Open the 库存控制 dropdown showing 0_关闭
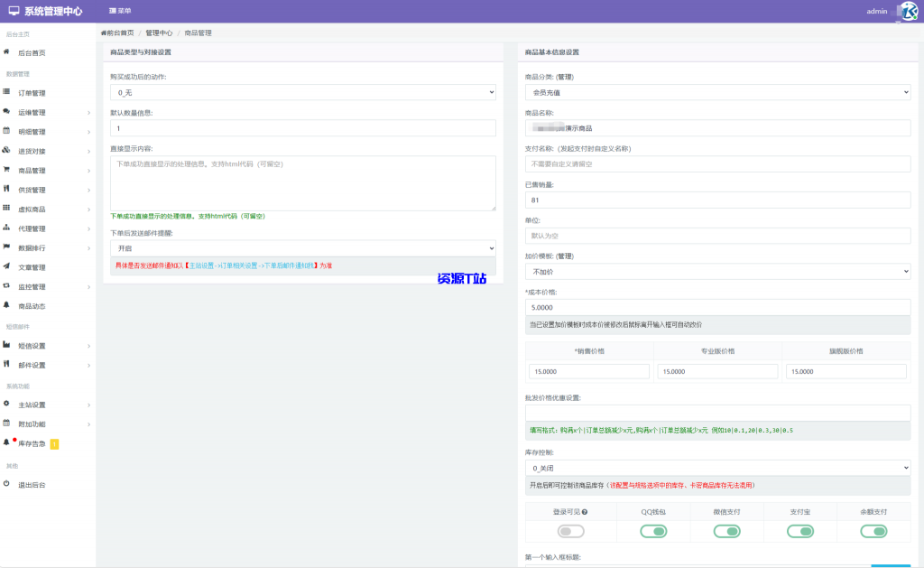Screen dimensions: 924x568 pos(717,468)
